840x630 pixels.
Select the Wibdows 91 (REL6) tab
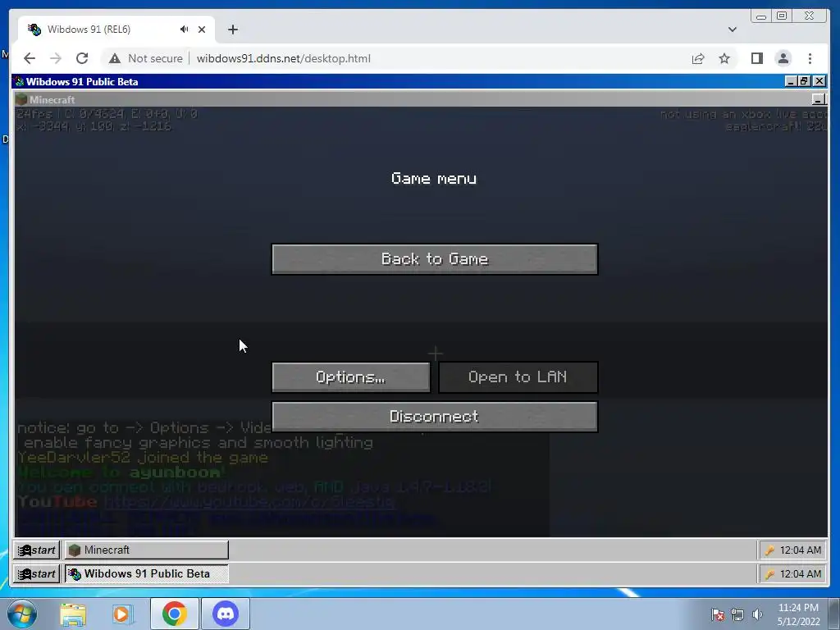click(116, 30)
